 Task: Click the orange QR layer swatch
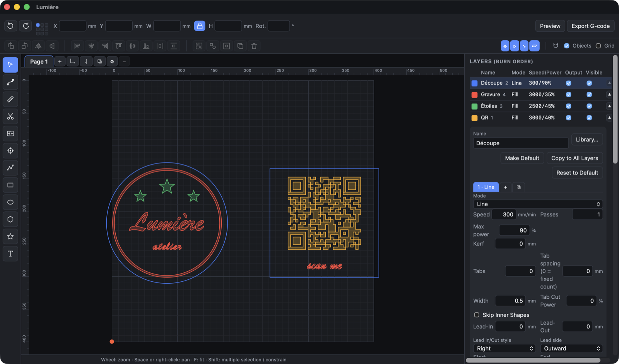tap(474, 118)
